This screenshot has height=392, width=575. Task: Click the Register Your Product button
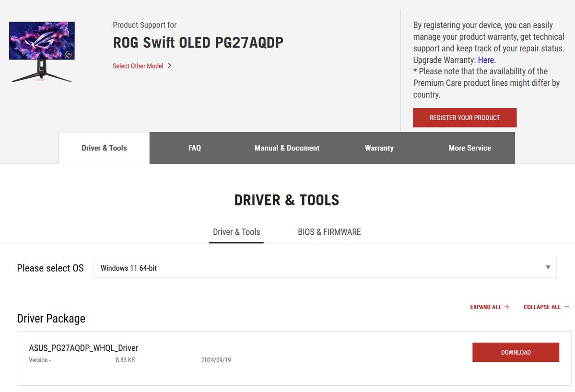(x=465, y=117)
